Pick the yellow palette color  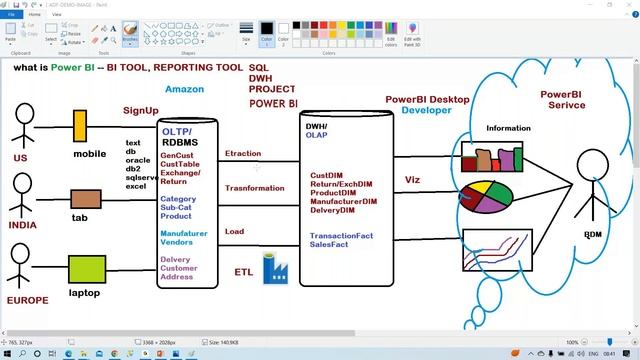point(342,25)
